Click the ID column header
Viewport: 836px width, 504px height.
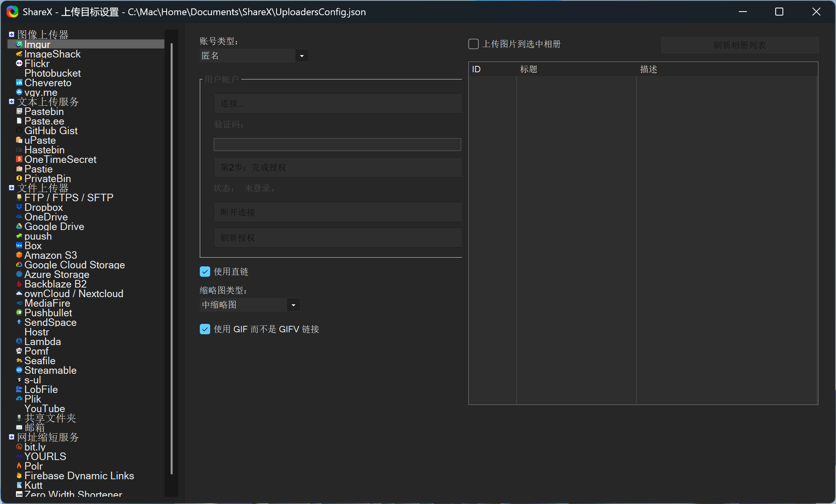[x=492, y=69]
